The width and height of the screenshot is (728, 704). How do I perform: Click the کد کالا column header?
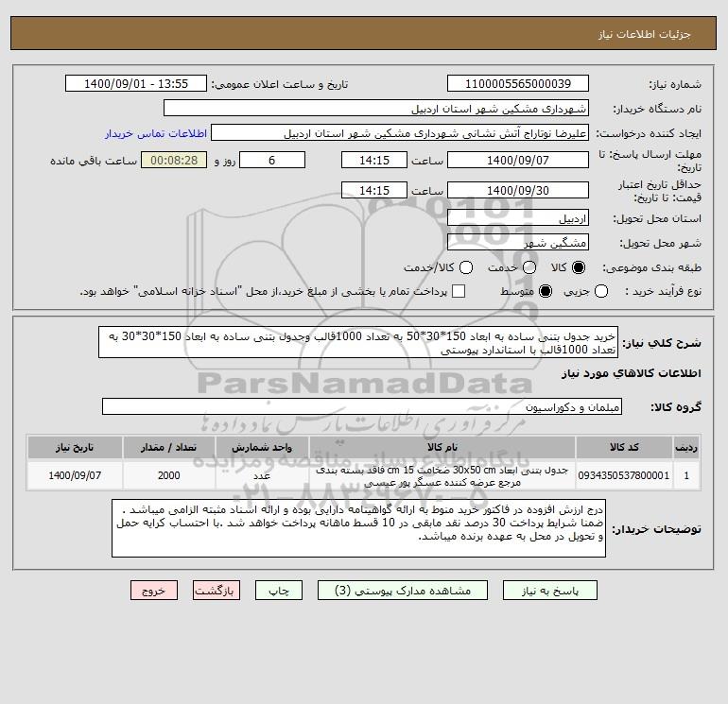[624, 447]
